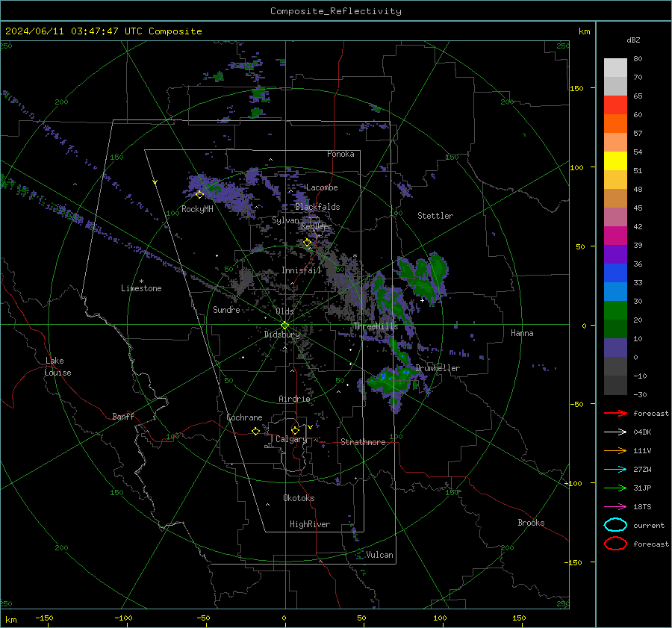Click the Brooks city label
Screen dimensions: 672x628
tap(531, 523)
